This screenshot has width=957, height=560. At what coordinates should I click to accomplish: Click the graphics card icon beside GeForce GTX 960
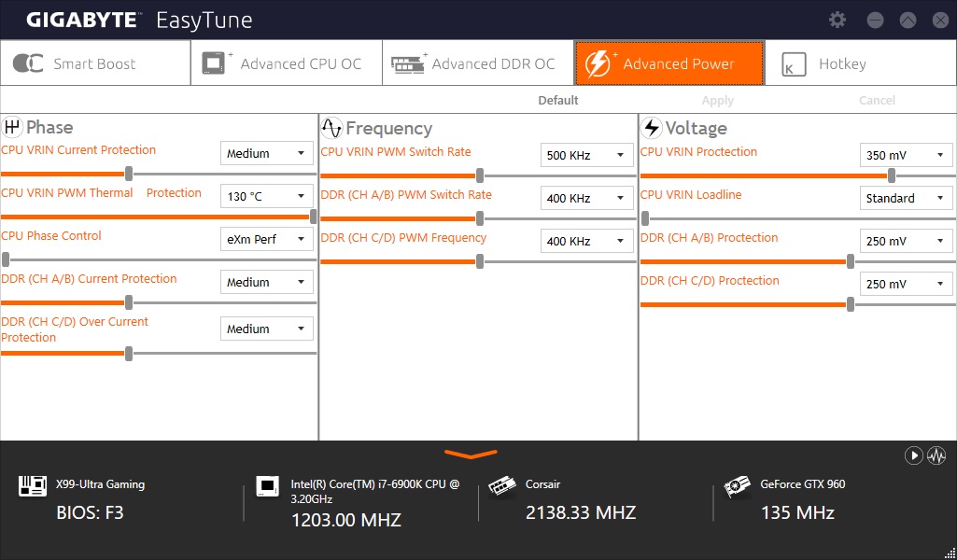point(737,486)
